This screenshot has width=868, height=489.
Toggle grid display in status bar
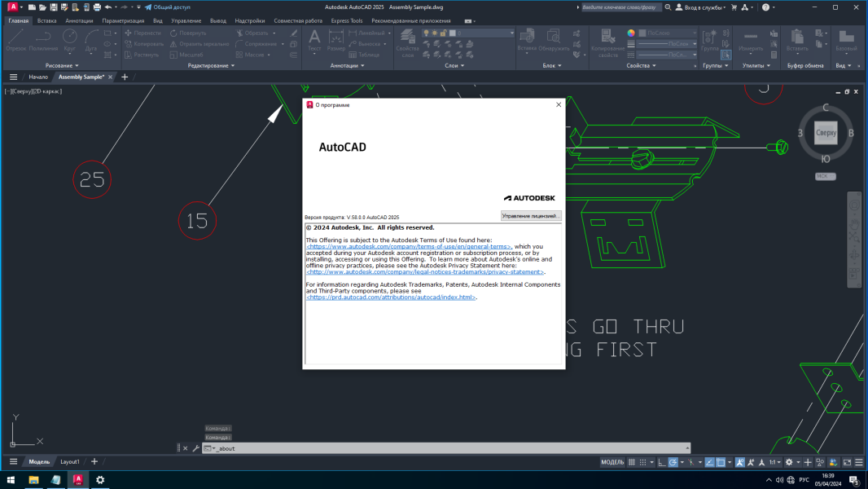tap(632, 462)
